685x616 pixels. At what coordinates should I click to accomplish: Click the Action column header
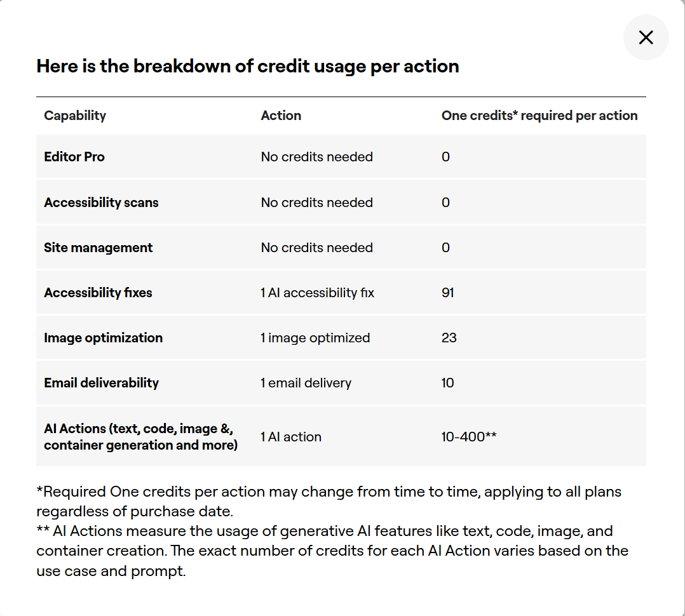click(281, 116)
